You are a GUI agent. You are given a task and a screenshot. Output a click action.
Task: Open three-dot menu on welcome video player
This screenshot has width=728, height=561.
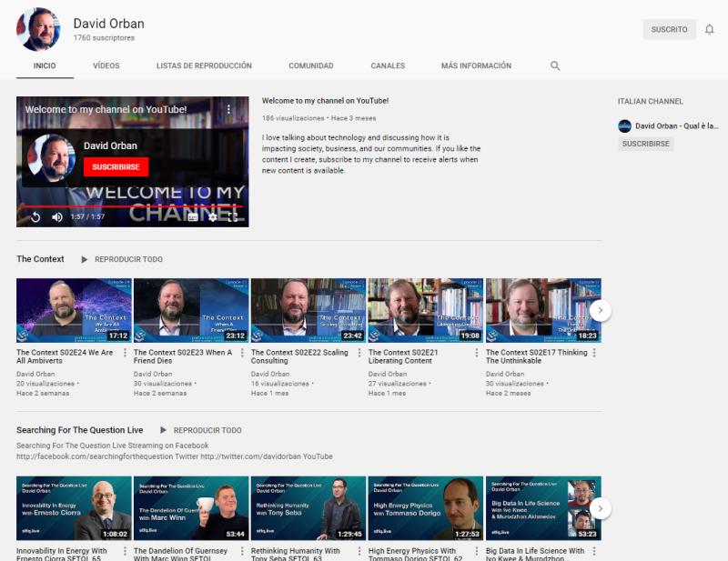click(228, 109)
